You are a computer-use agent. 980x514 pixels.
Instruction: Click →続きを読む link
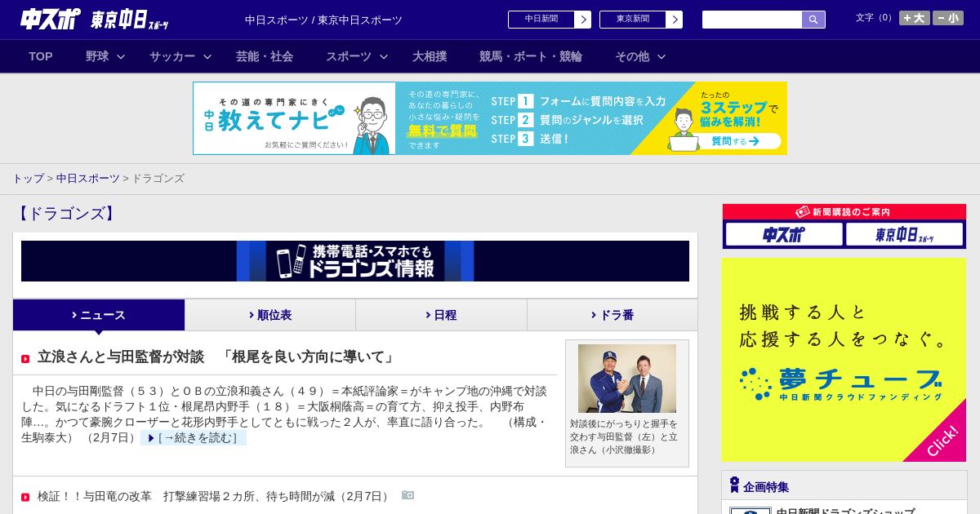pos(194,438)
